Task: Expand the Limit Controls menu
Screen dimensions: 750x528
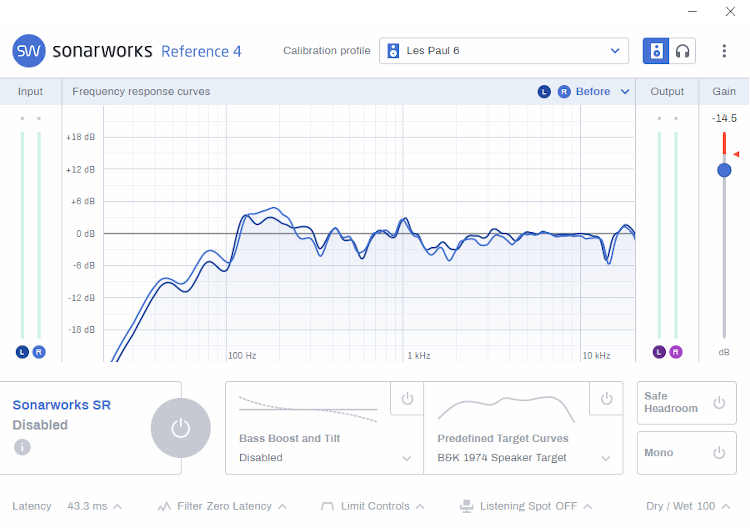Action: pos(420,506)
